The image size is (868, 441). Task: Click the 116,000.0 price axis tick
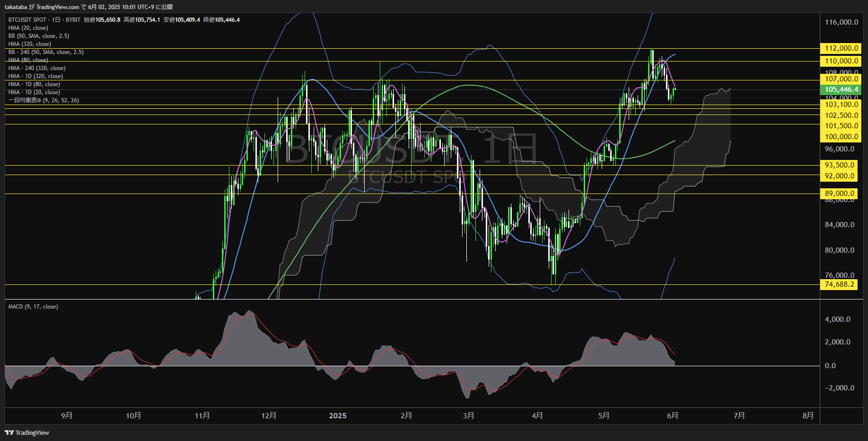coord(841,22)
